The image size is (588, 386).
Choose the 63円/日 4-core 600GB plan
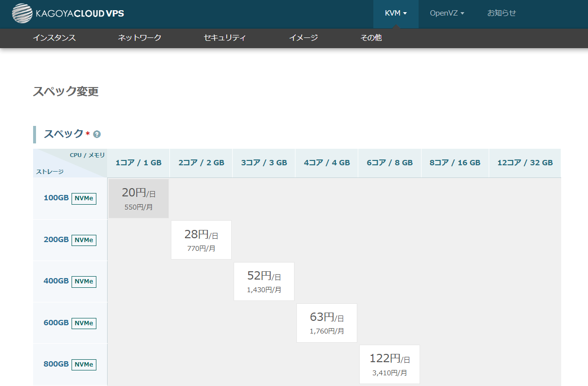327,323
